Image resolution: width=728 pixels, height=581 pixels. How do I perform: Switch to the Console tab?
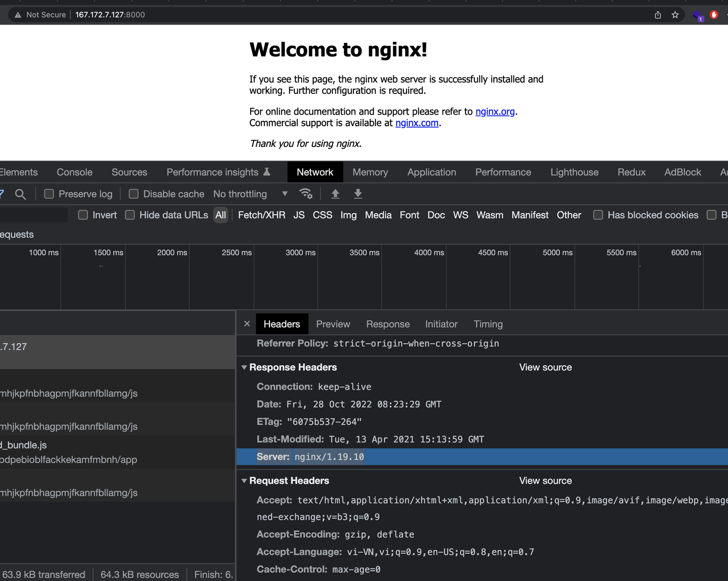coord(75,172)
